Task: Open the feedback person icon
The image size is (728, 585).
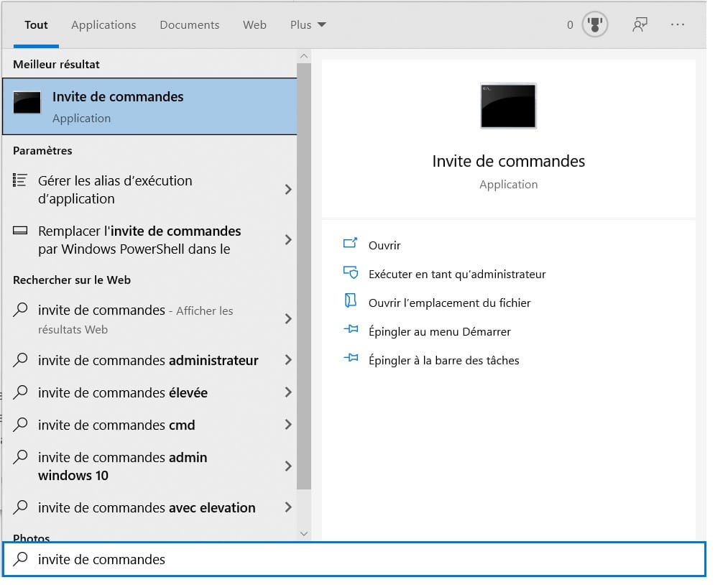Action: click(640, 24)
